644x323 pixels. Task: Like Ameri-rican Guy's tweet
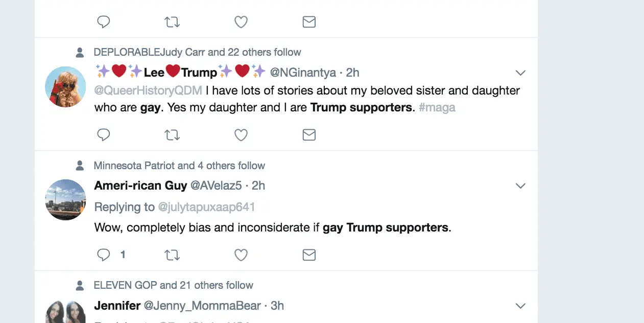pyautogui.click(x=241, y=255)
